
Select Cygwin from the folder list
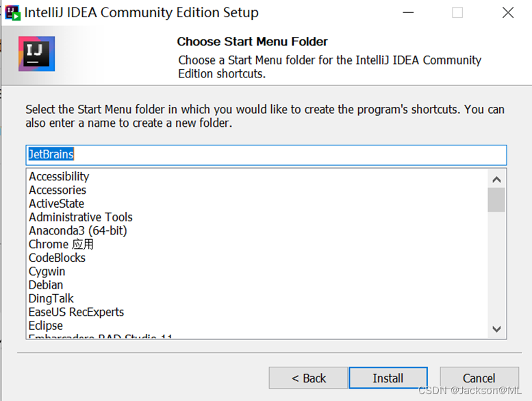click(47, 271)
